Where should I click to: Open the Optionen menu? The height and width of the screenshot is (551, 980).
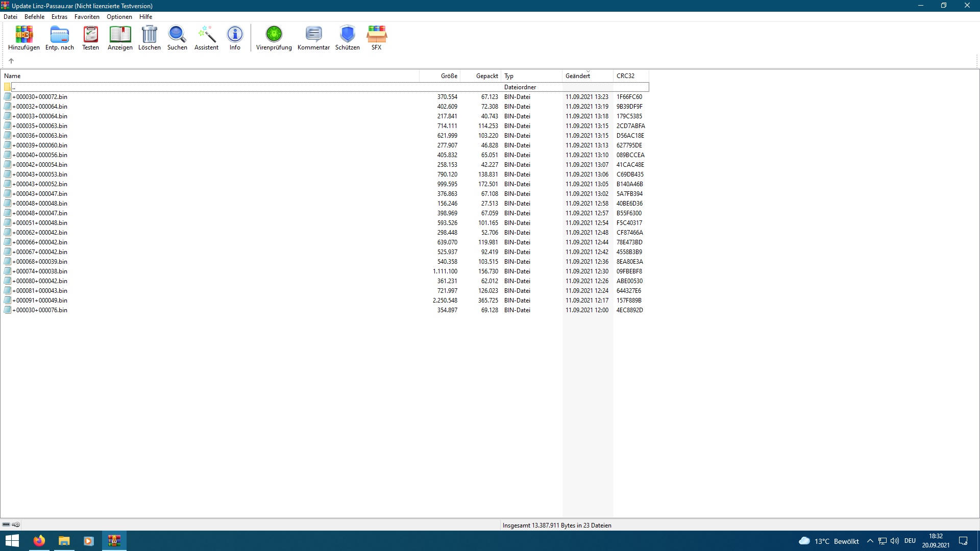119,17
